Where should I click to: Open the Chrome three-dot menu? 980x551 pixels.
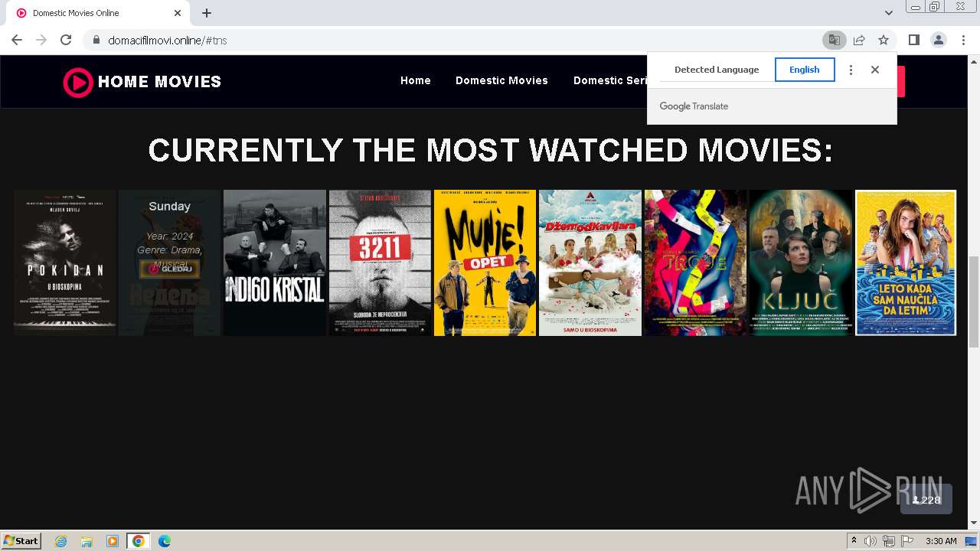point(963,40)
